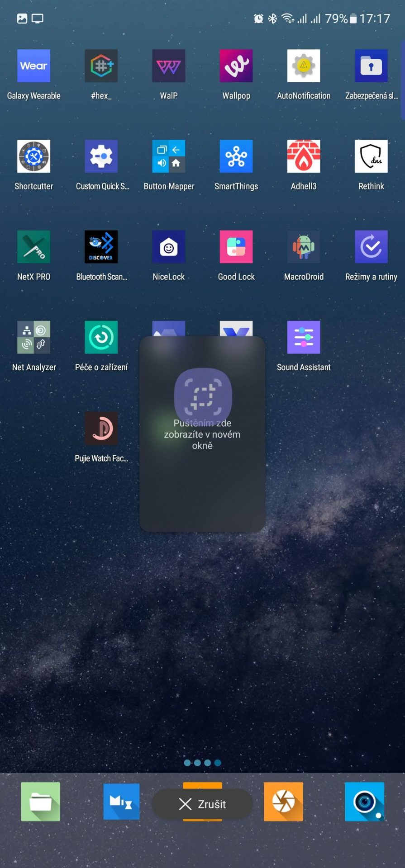This screenshot has height=868, width=405.
Task: Open Pujie Watch Faces app
Action: coord(101,428)
